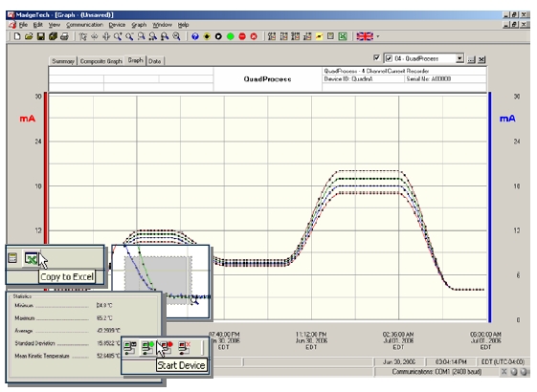
Task: Click the save-all stacked disks icon
Action: (x=53, y=36)
